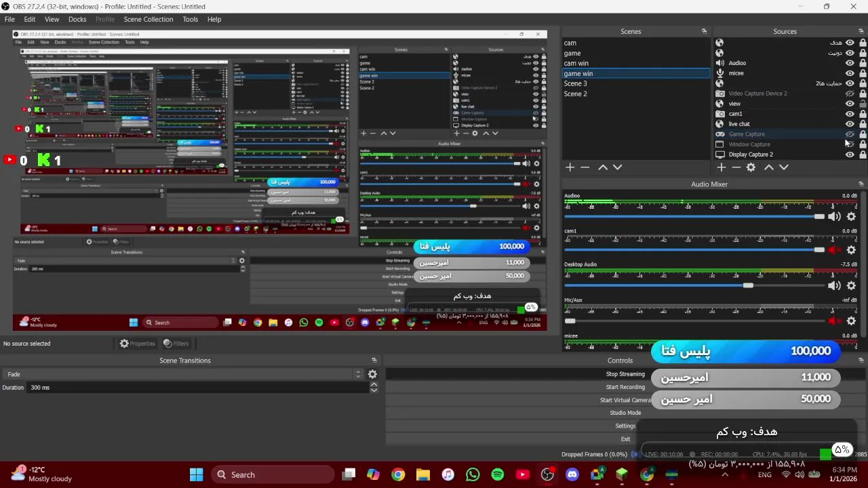Open View in the top menu bar
868x488 pixels.
tap(52, 19)
